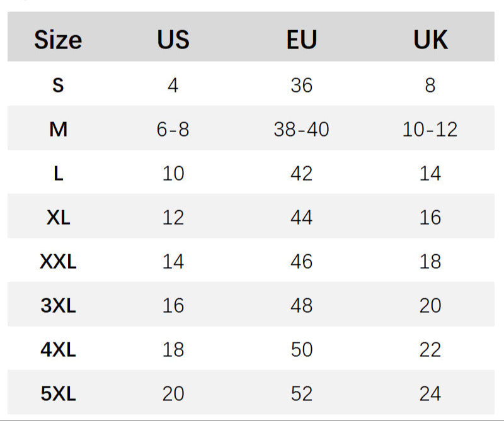
Task: Select the XL size row label
Action: (58, 218)
